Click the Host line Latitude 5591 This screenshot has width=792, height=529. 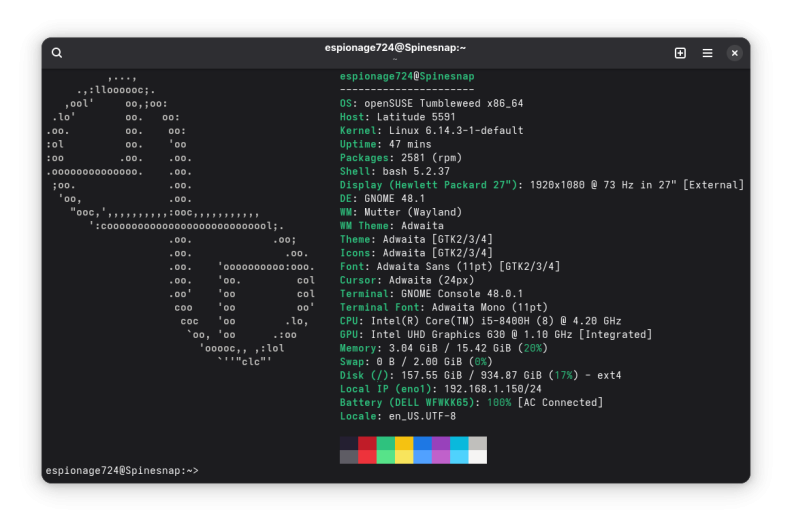398,117
